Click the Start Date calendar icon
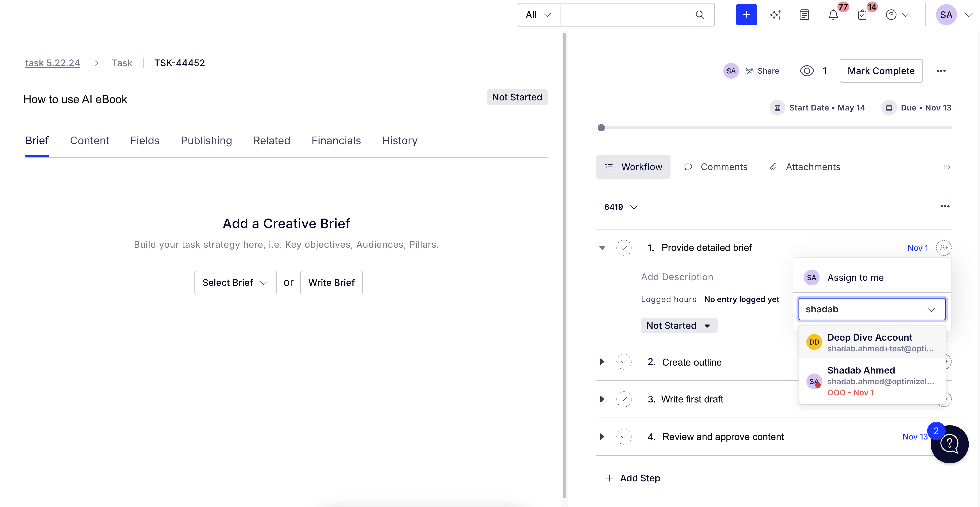The image size is (980, 507). [777, 108]
